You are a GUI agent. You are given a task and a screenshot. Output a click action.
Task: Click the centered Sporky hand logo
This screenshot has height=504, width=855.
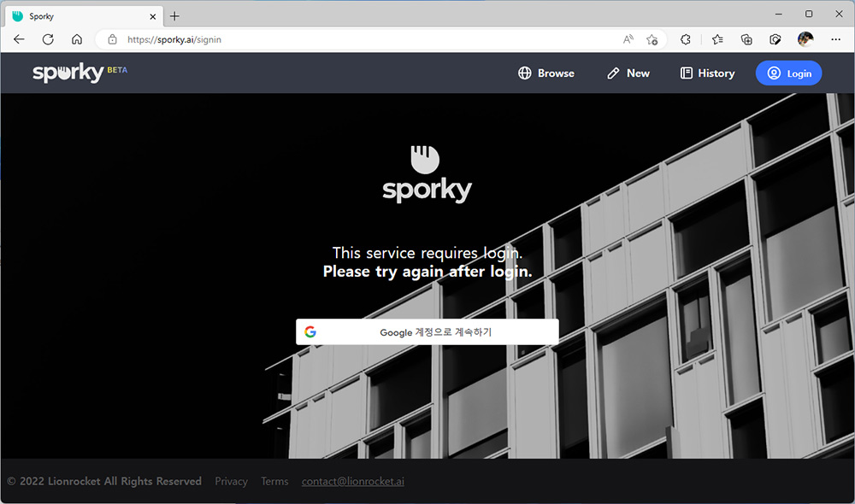pos(427,174)
